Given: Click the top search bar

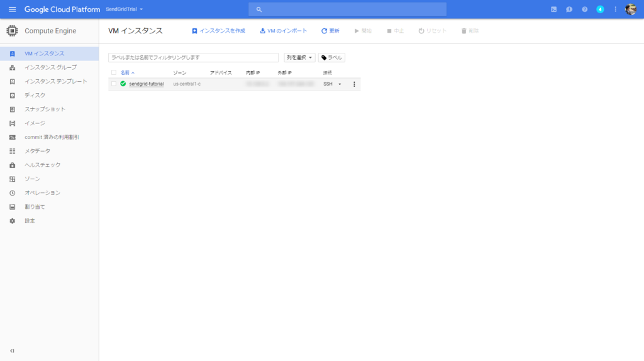Looking at the screenshot, I should [x=347, y=9].
